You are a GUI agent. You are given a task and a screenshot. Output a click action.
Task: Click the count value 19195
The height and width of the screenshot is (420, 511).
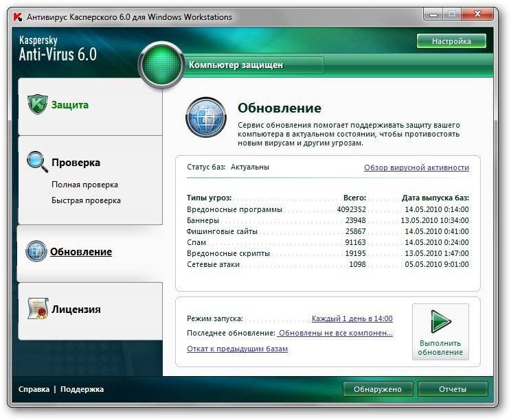pos(356,253)
